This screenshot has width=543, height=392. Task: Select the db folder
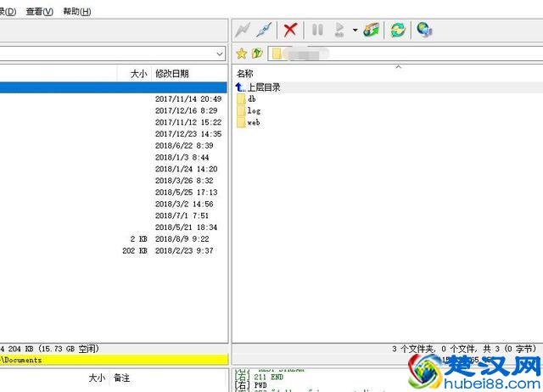point(251,99)
